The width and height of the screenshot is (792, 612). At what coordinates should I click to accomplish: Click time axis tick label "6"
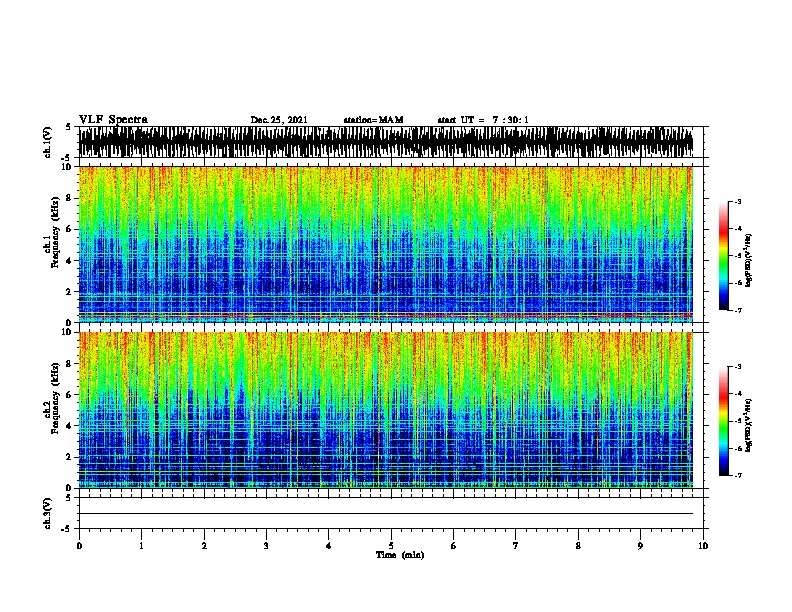pyautogui.click(x=454, y=546)
